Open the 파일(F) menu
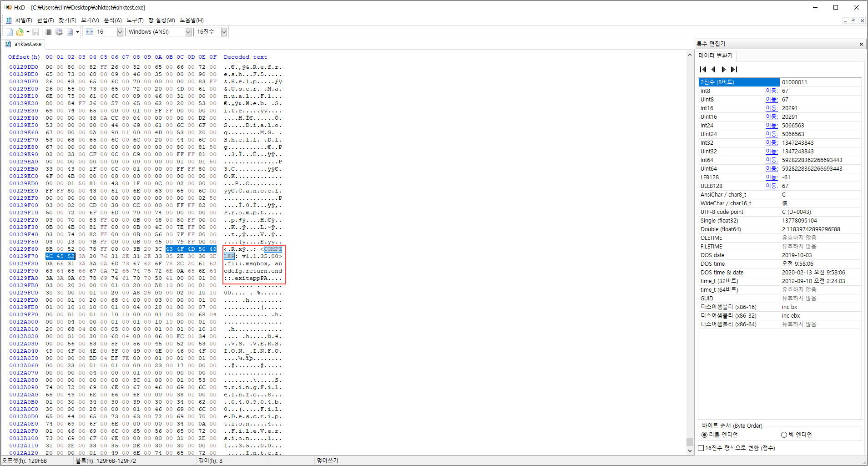The width and height of the screenshot is (868, 466). point(23,20)
